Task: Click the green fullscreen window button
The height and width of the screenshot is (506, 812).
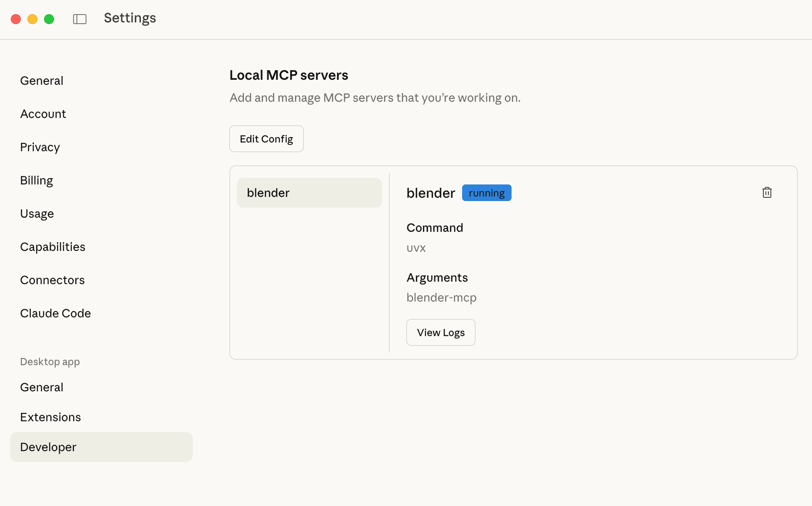Action: (49, 19)
